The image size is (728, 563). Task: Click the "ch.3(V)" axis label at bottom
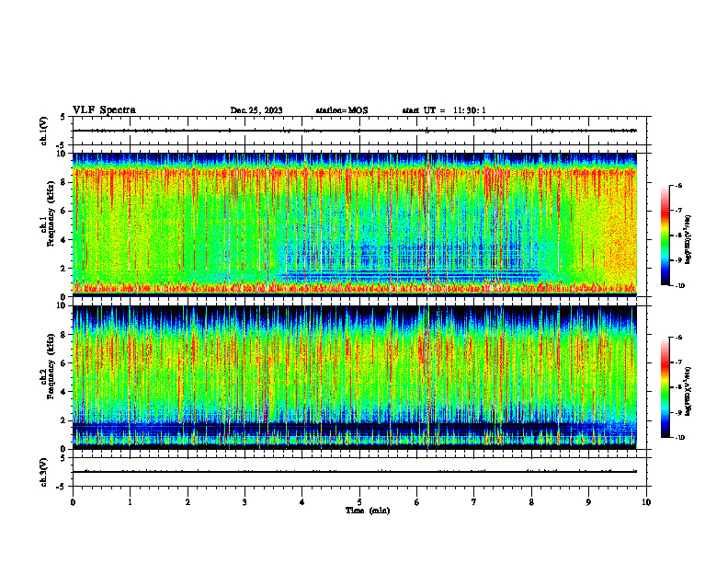point(44,472)
